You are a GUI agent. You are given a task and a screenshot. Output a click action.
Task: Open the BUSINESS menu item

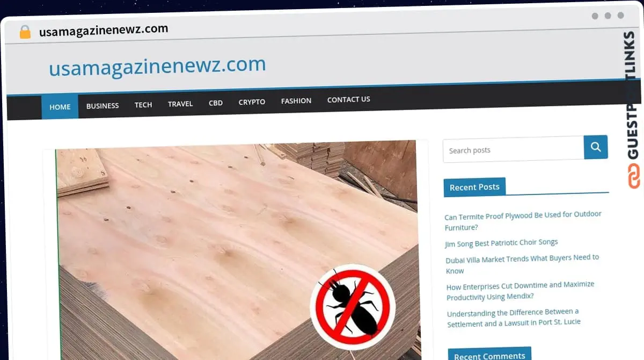103,106
